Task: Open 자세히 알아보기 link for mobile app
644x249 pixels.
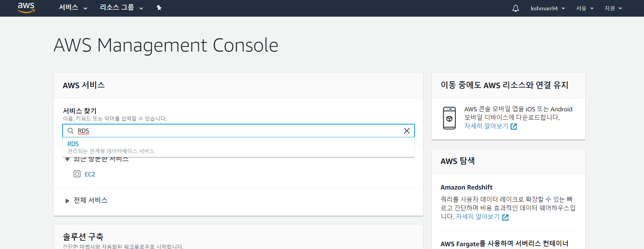Action: click(486, 126)
